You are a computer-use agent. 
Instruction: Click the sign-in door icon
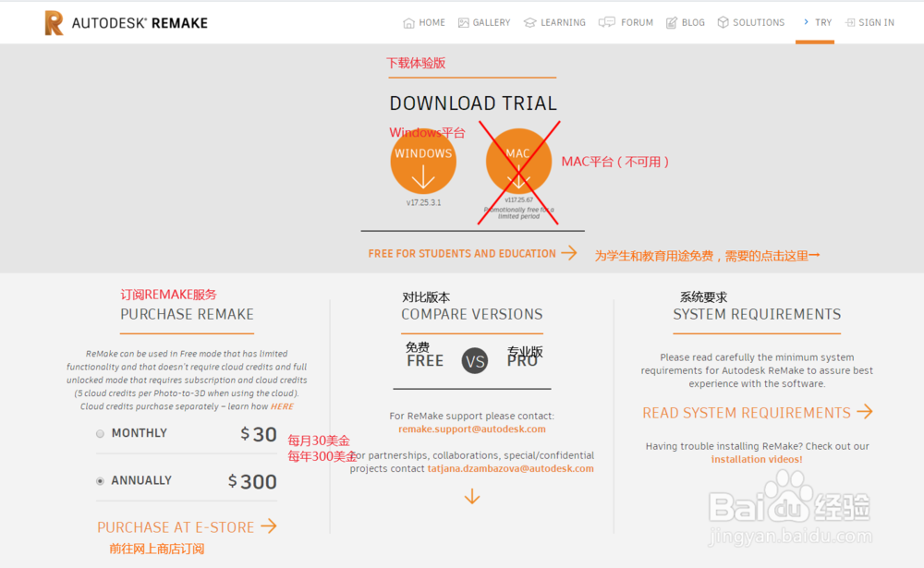coord(850,22)
